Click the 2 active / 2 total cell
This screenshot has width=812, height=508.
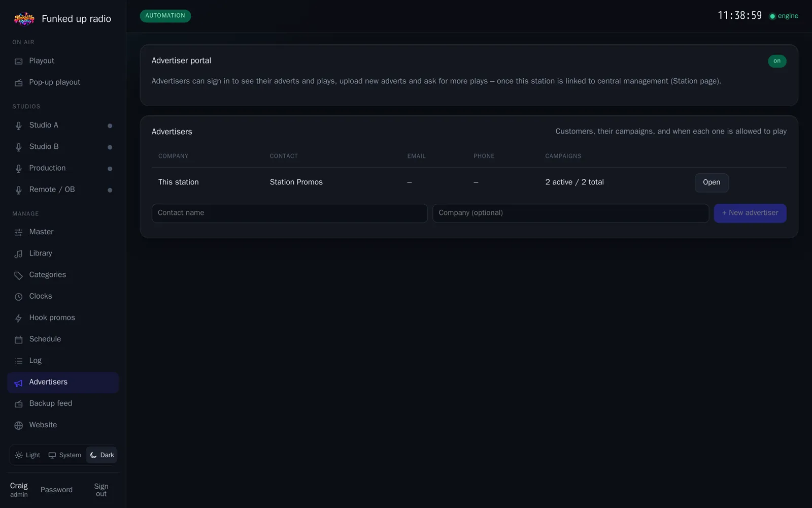tap(574, 182)
